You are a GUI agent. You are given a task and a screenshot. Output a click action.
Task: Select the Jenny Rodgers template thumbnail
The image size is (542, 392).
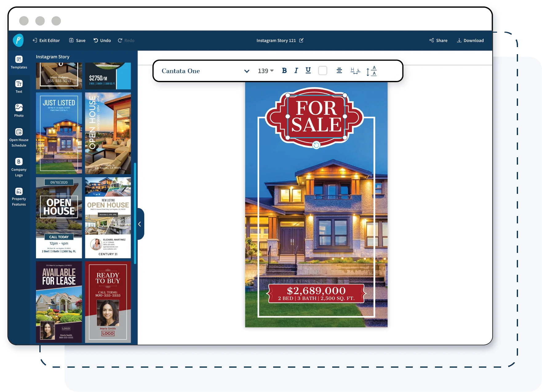click(x=59, y=76)
